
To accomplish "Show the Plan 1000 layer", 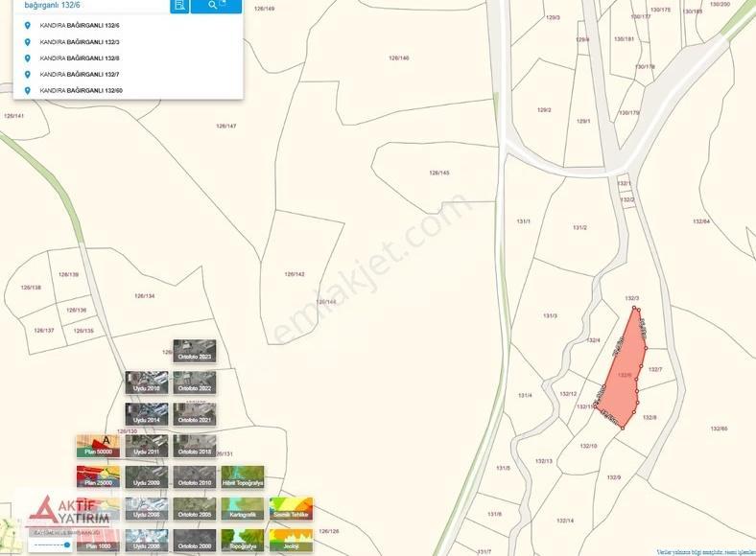I will coord(99,541).
